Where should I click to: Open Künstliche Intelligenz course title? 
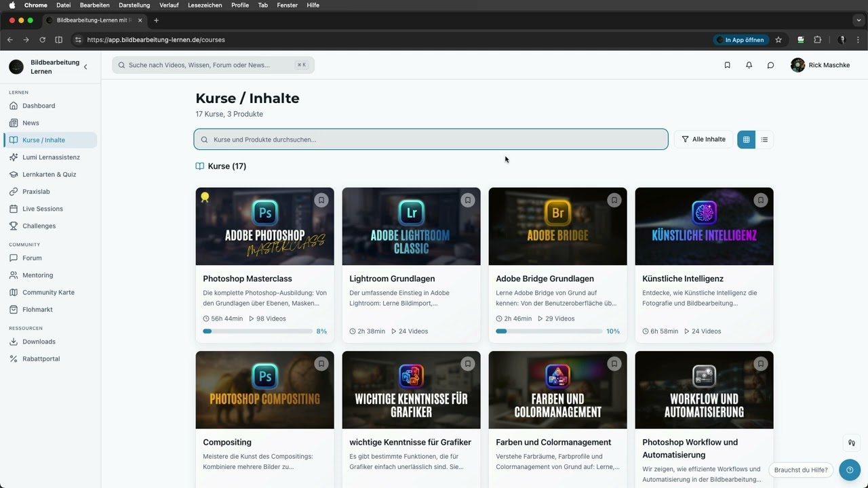pyautogui.click(x=683, y=279)
